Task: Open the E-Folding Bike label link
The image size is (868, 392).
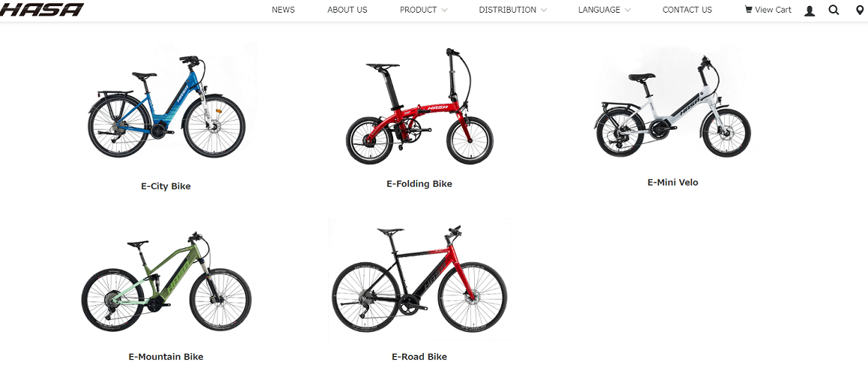Action: (x=419, y=184)
